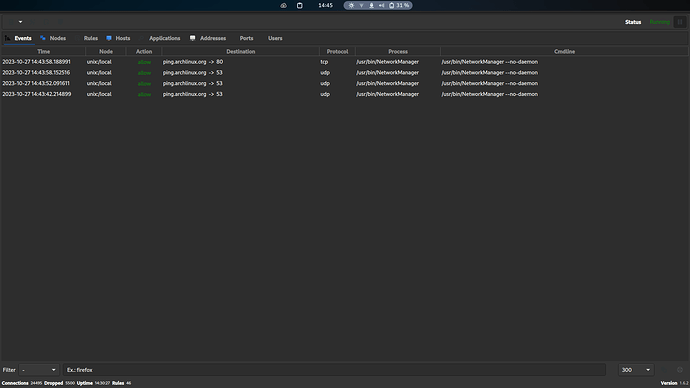Sort events by Node column header

click(106, 51)
